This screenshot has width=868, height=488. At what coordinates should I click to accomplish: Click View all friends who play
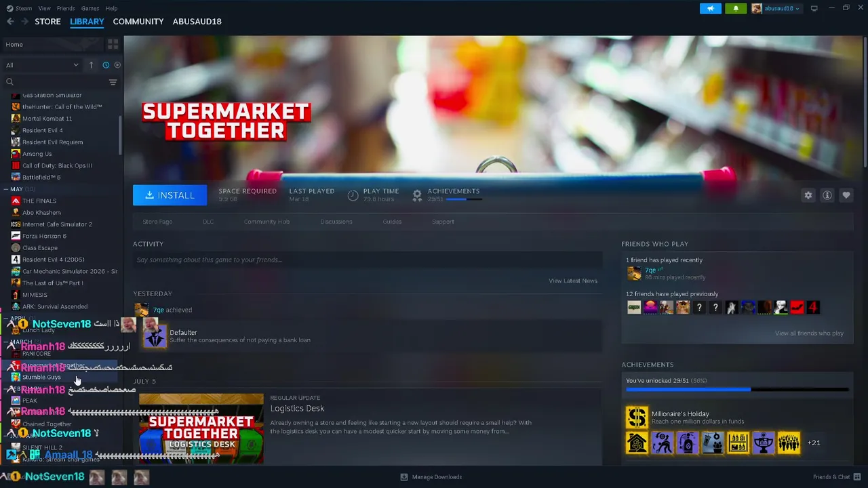(809, 333)
